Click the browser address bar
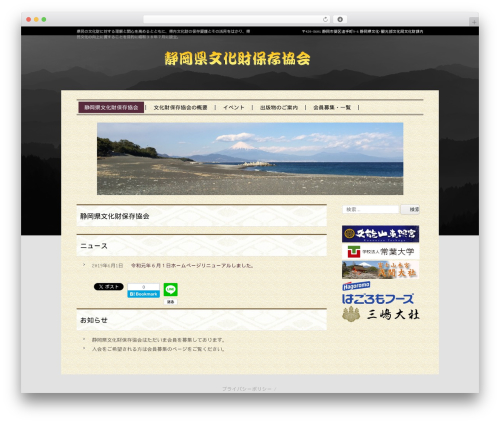The width and height of the screenshot is (500, 423). (x=237, y=19)
